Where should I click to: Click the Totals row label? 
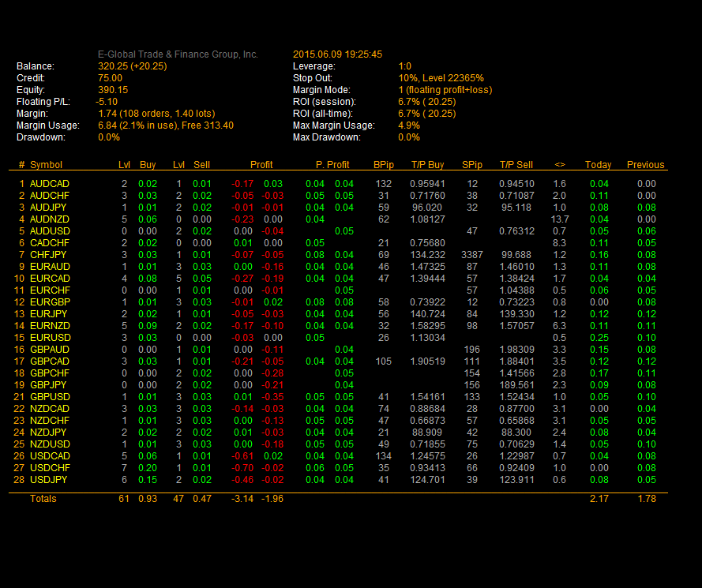43,499
